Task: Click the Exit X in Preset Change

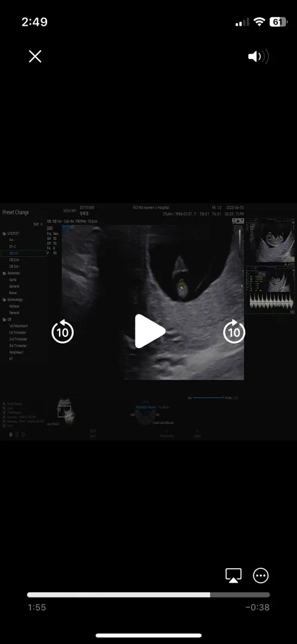Action: pyautogui.click(x=38, y=224)
